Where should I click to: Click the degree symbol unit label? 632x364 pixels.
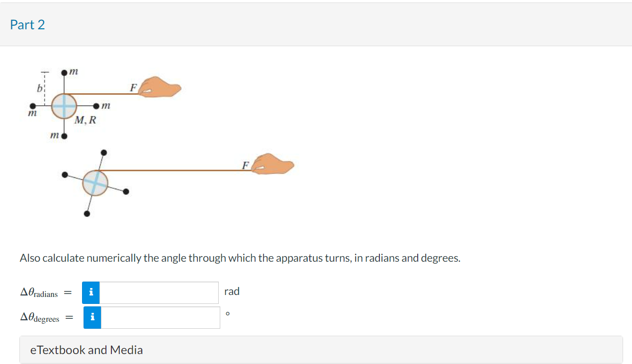(x=228, y=314)
